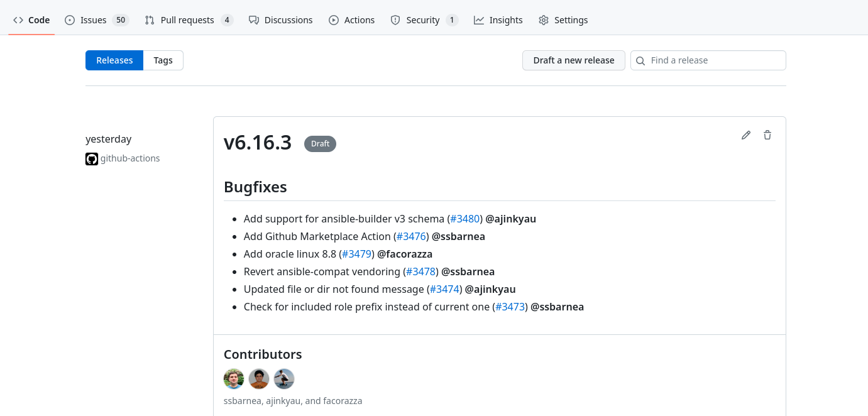Click @ajinkyau mention on ansible-builder line

click(510, 219)
